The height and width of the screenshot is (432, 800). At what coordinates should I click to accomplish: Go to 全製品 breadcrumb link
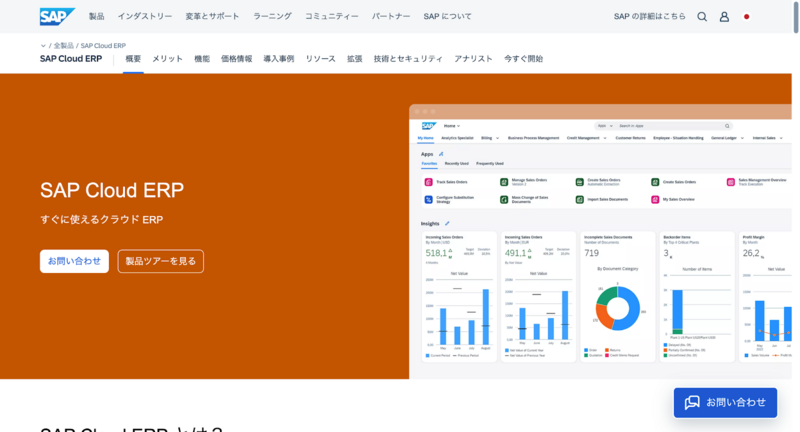[x=64, y=46]
